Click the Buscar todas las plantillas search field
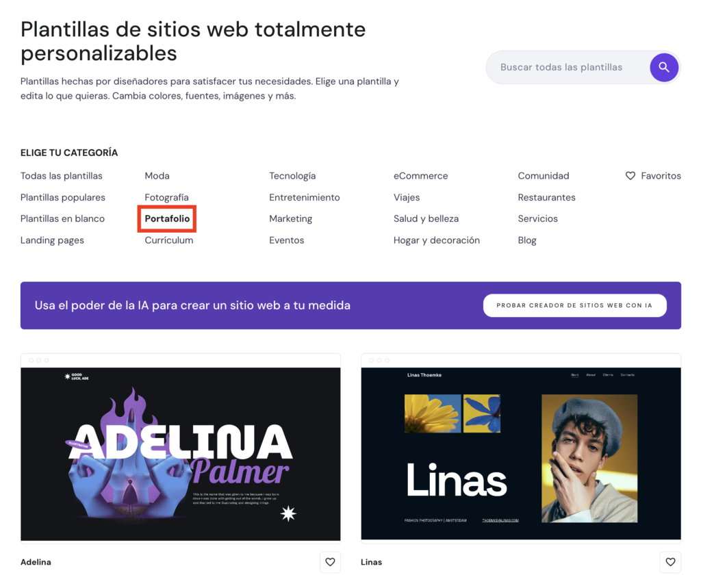 (568, 67)
